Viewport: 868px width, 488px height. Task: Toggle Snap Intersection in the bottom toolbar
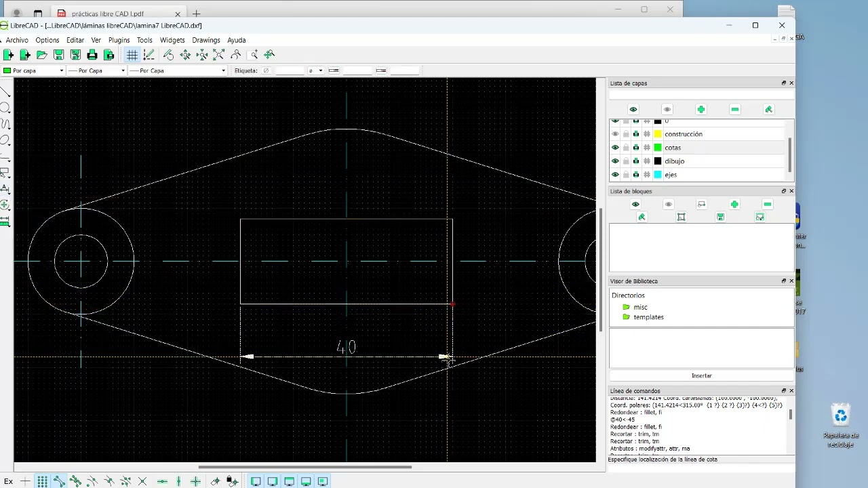click(x=142, y=481)
